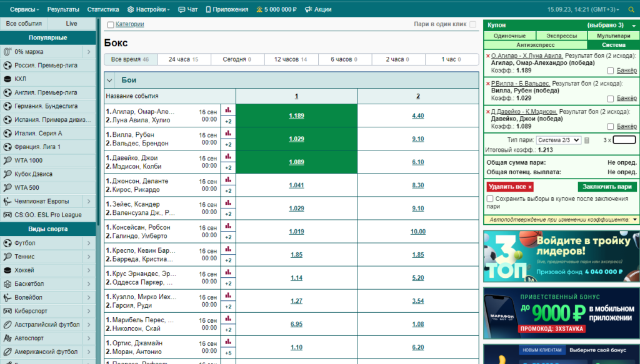Collapse the coupon panel arrow
The image size is (640, 364).
tap(634, 26)
